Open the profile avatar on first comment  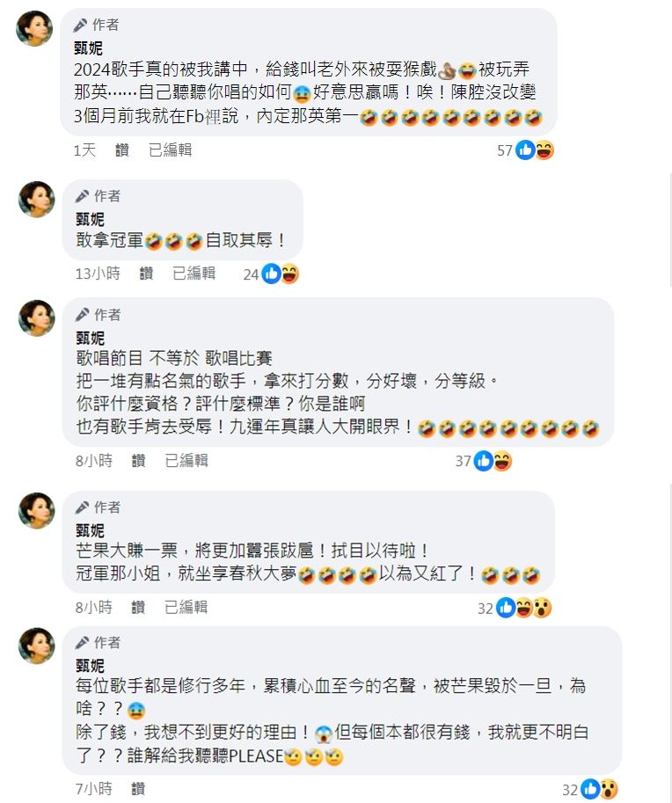pyautogui.click(x=35, y=28)
